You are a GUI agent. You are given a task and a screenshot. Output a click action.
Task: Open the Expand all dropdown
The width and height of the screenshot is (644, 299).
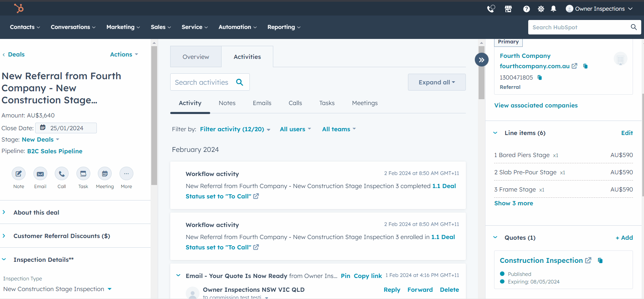[x=437, y=82]
